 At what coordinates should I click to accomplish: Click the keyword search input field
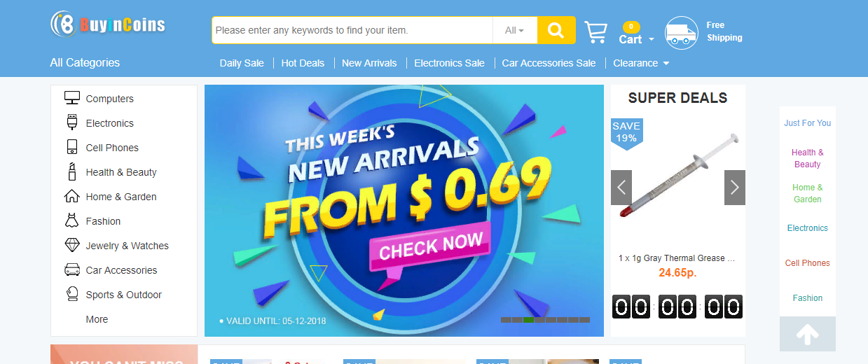click(353, 30)
